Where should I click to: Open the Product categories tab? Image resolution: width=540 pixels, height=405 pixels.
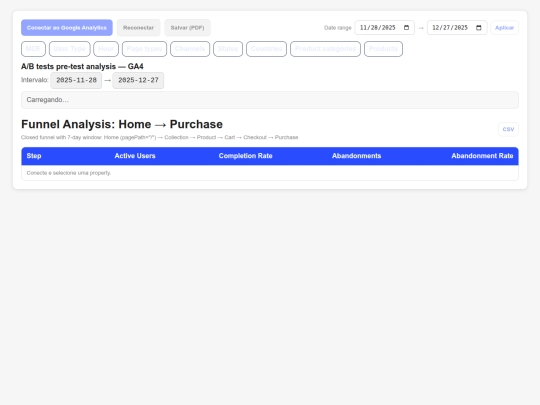(x=325, y=49)
